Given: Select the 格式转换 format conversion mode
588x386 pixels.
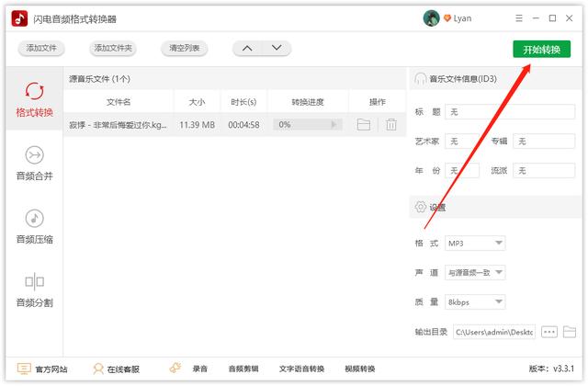Looking at the screenshot, I should pos(35,99).
